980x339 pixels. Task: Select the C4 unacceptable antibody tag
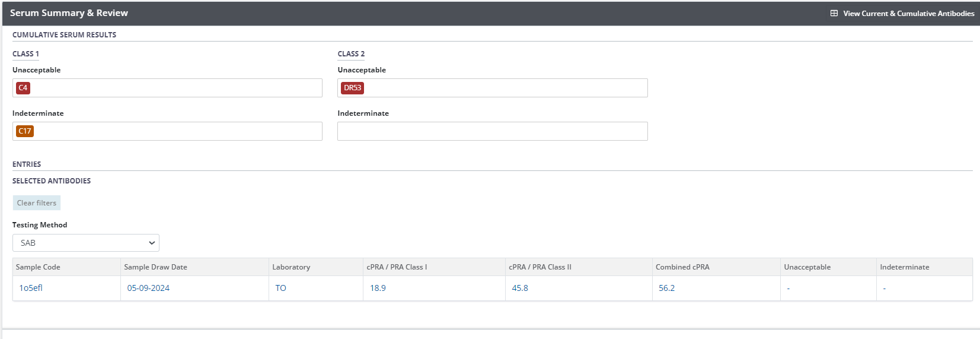tap(23, 88)
